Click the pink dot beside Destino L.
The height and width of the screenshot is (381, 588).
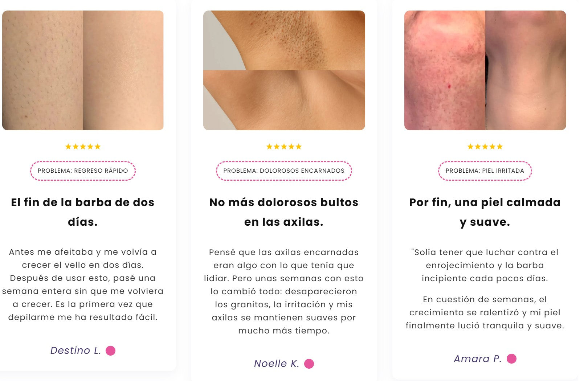pos(110,351)
